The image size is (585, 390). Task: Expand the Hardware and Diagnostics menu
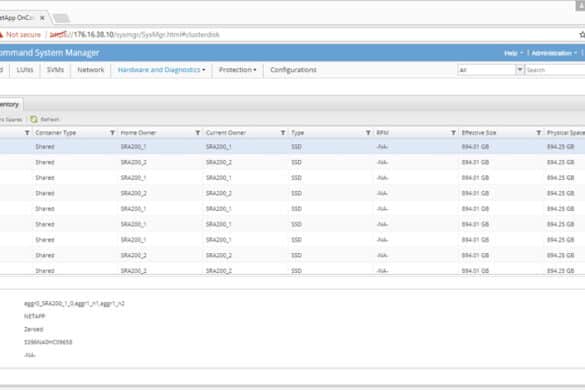point(161,70)
